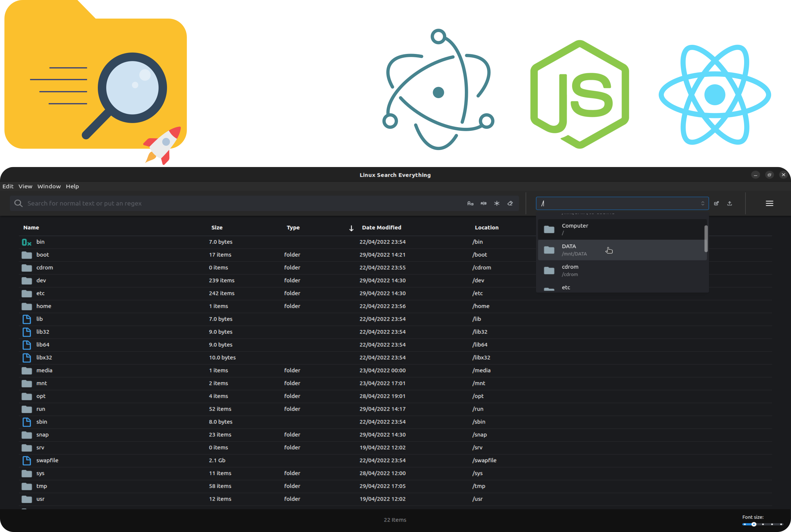Open the hamburger menu
This screenshot has height=532, width=791.
[x=770, y=203]
